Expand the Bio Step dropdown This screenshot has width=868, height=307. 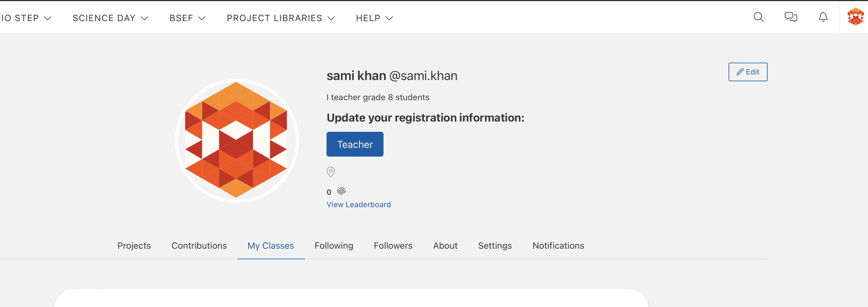(x=26, y=18)
